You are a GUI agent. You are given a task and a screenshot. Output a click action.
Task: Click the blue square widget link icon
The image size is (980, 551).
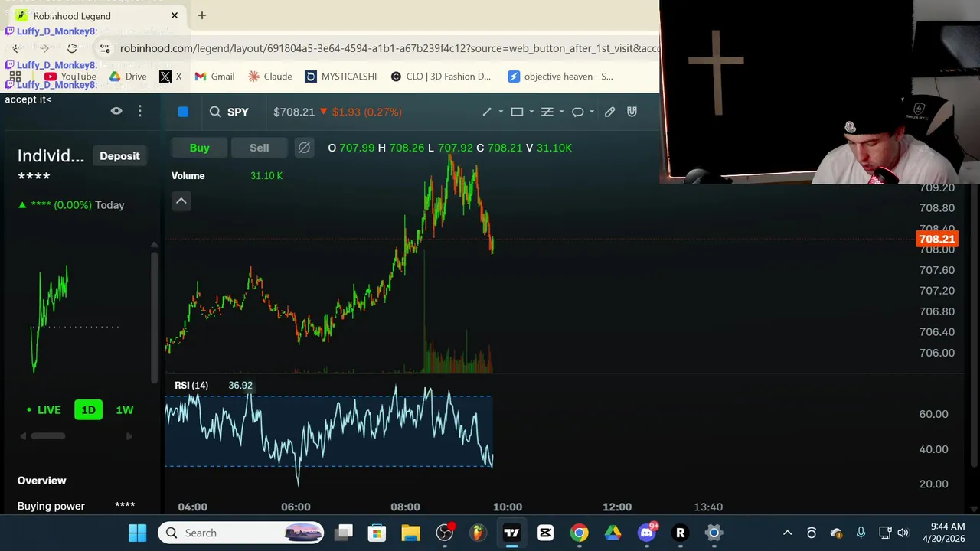coord(183,112)
